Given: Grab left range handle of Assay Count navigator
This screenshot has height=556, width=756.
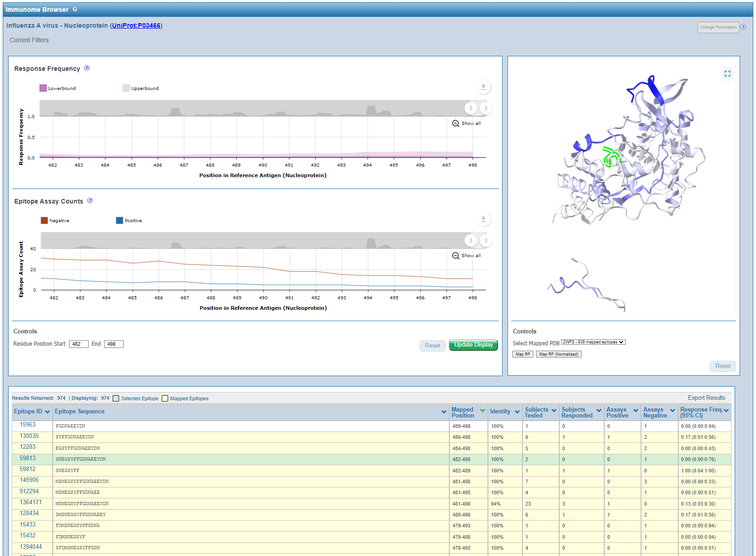Looking at the screenshot, I should pyautogui.click(x=471, y=240).
